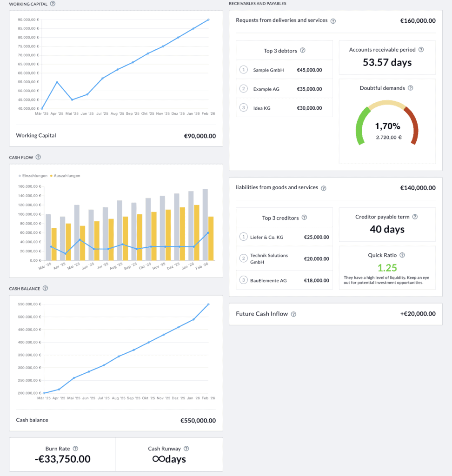Open help icon next to Cash Balance heading
452x476 pixels.
click(x=45, y=288)
